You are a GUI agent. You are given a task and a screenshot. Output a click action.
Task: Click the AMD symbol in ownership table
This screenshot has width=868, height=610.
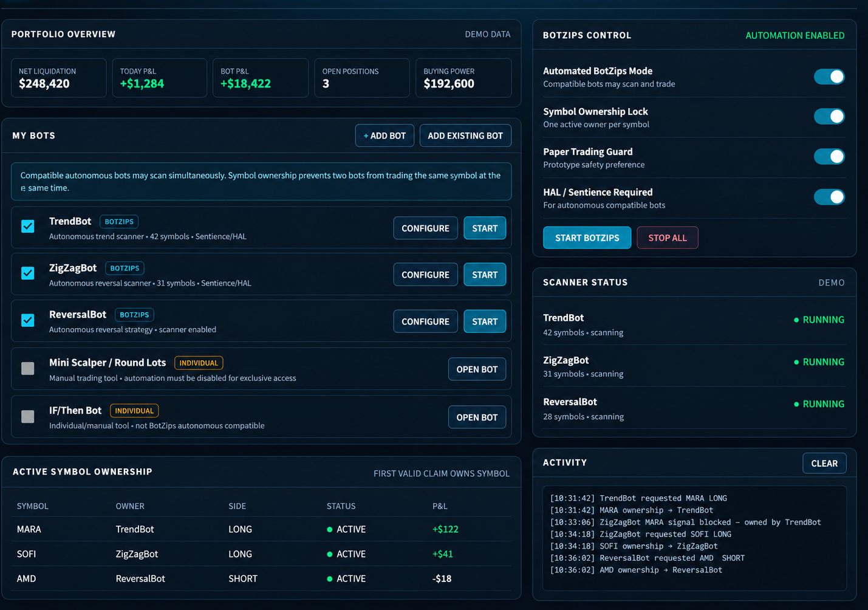(26, 578)
